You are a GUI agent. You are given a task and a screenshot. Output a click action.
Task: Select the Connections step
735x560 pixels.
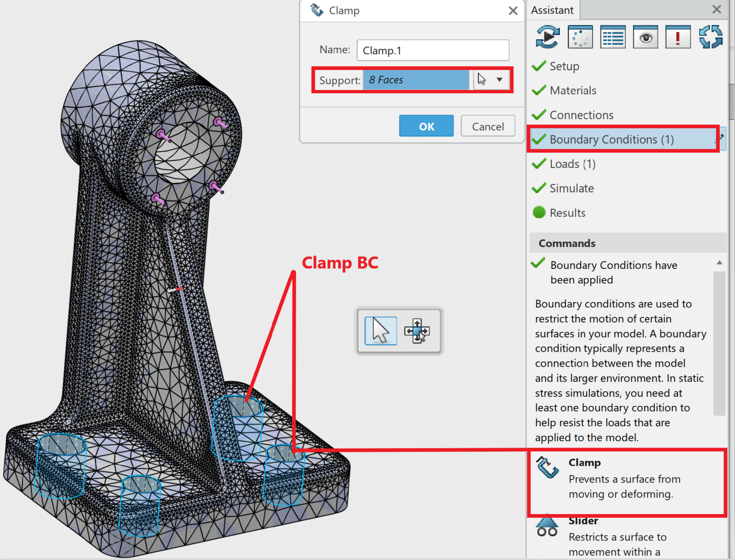click(581, 115)
